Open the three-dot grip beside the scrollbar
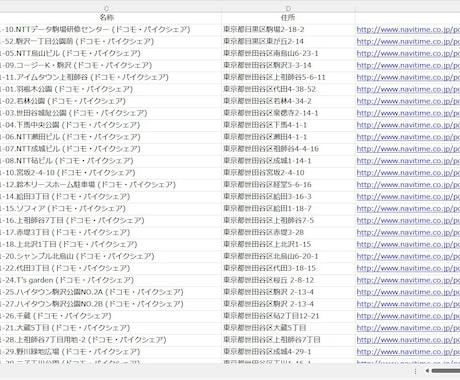460x380 pixels. [x=415, y=371]
